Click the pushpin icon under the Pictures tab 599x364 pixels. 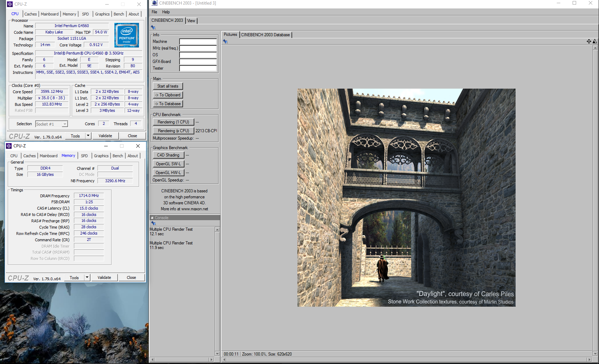coord(225,41)
